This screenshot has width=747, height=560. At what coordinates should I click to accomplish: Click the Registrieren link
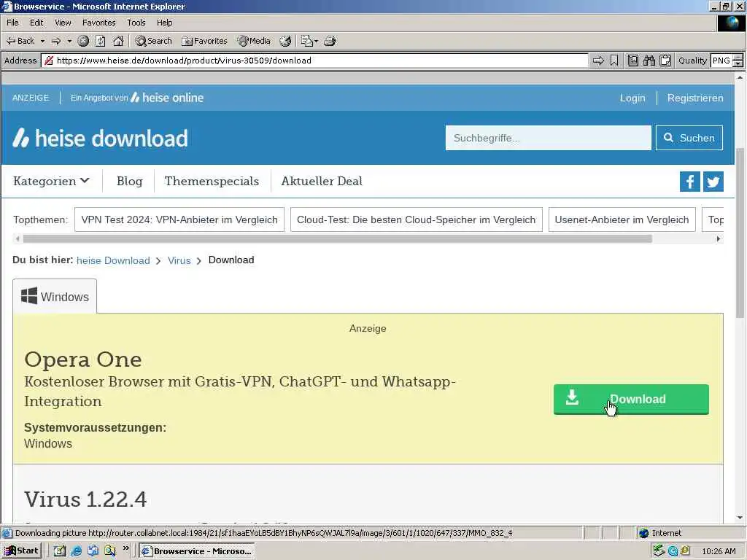(695, 98)
